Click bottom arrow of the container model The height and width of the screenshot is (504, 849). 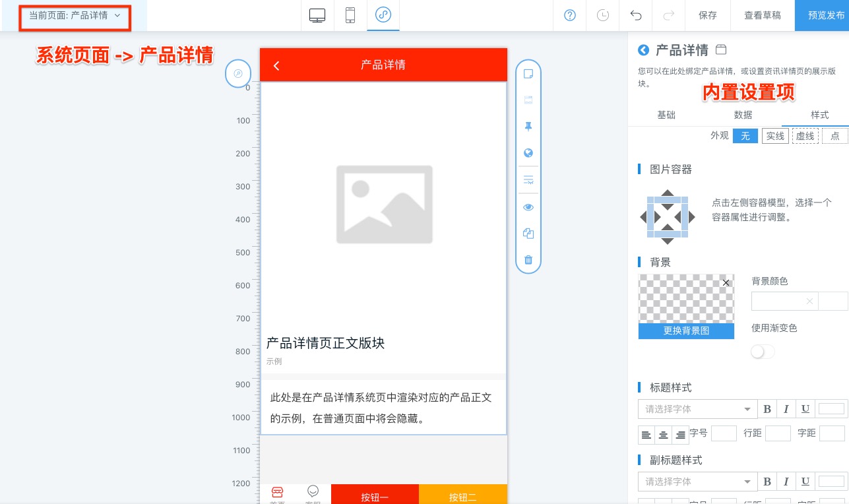(668, 241)
